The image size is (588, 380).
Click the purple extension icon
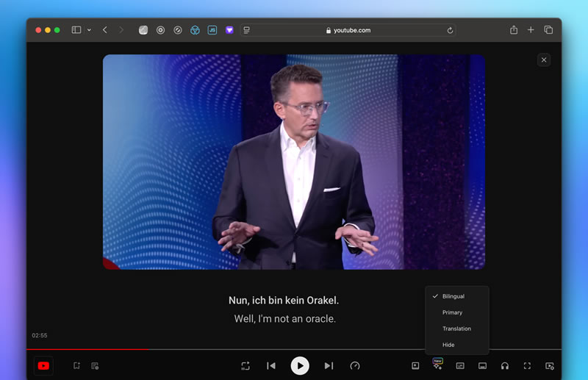tap(229, 30)
